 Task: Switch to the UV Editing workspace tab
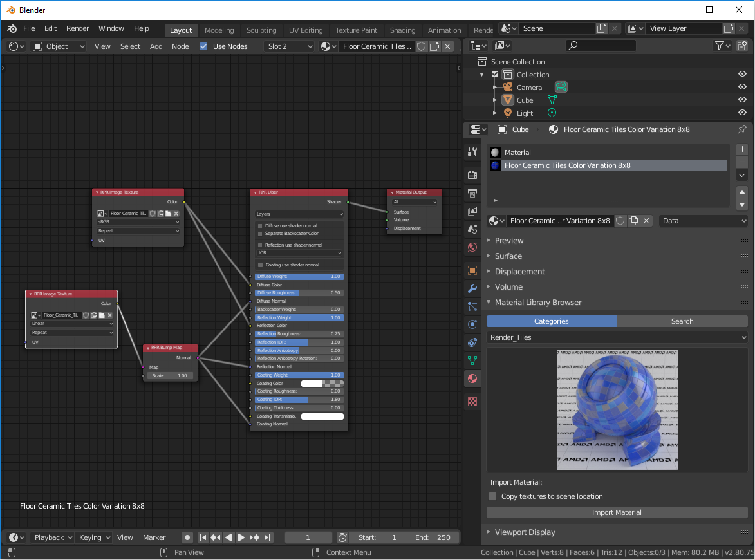306,30
